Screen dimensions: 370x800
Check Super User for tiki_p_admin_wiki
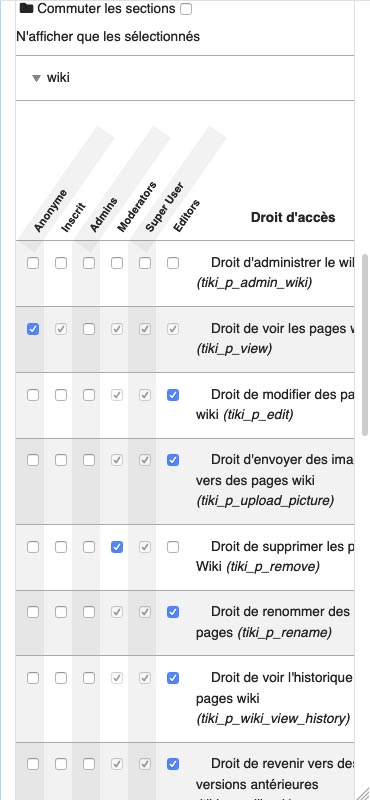pos(145,263)
